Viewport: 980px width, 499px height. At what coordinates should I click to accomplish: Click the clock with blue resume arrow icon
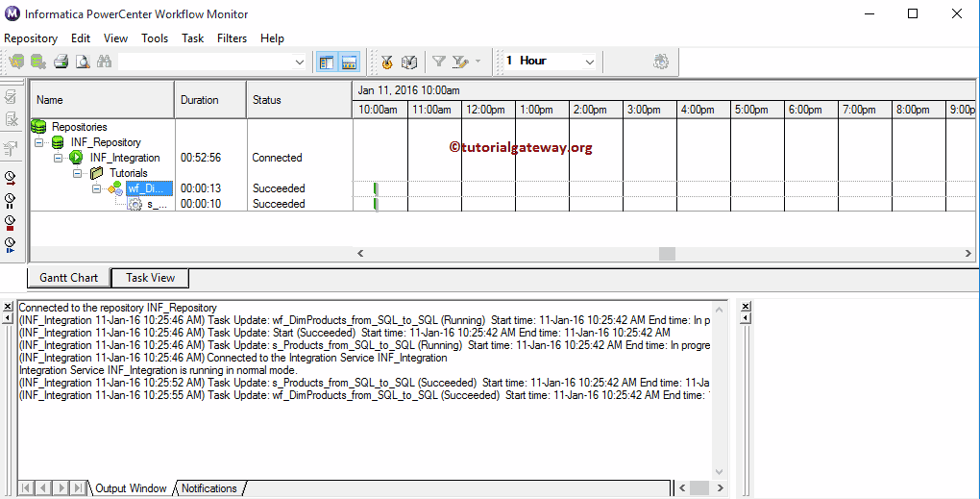(x=10, y=244)
